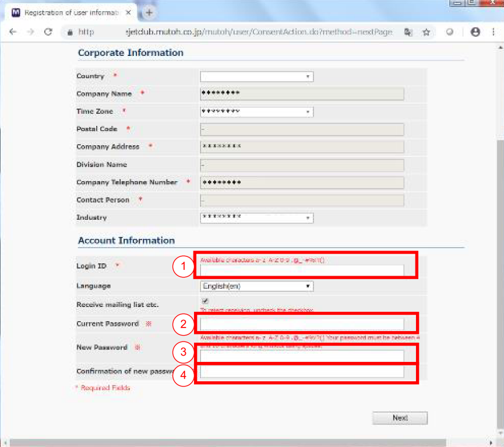Reload the registration page
Image resolution: width=504 pixels, height=447 pixels.
48,33
